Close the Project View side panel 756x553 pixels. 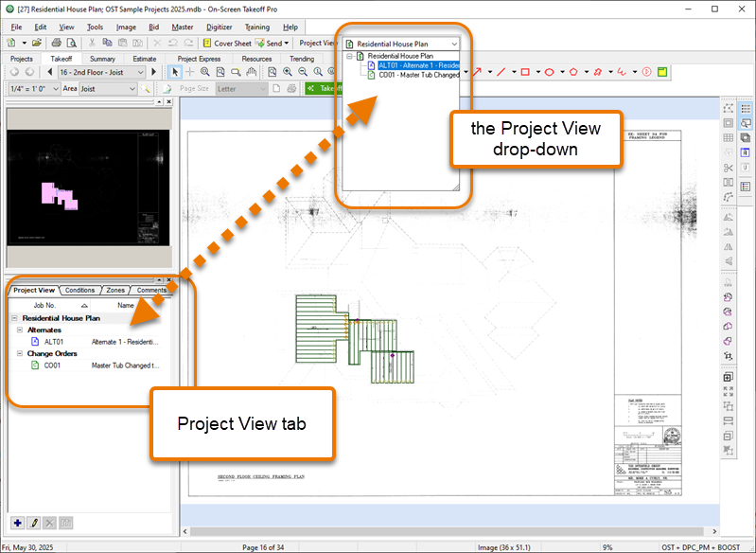click(168, 280)
